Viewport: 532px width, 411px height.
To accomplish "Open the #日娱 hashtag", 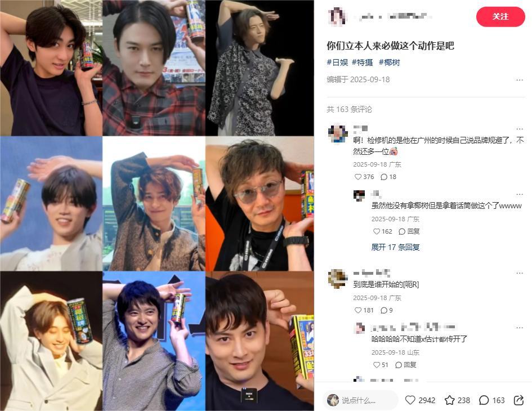I will 337,62.
